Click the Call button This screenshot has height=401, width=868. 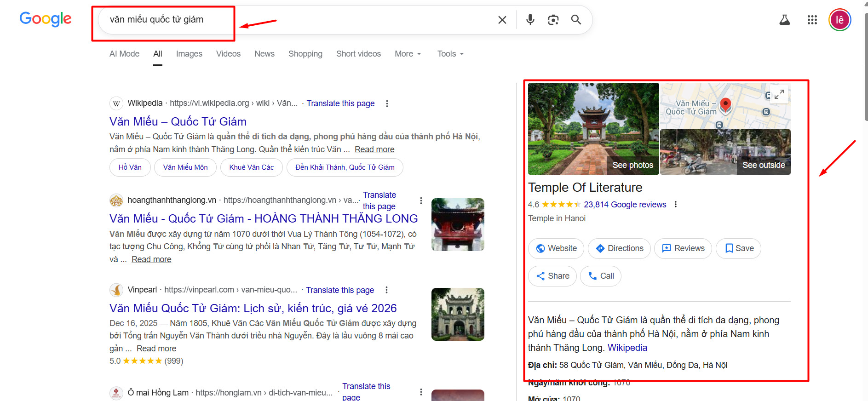tap(601, 276)
